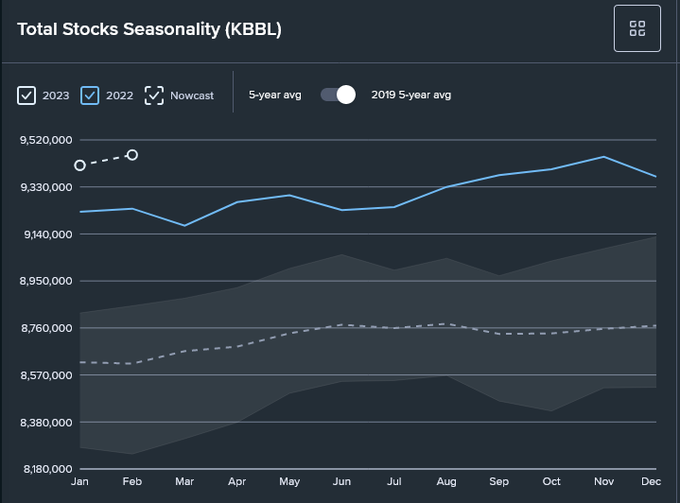
Task: Click the Jul month label
Action: pyautogui.click(x=394, y=481)
